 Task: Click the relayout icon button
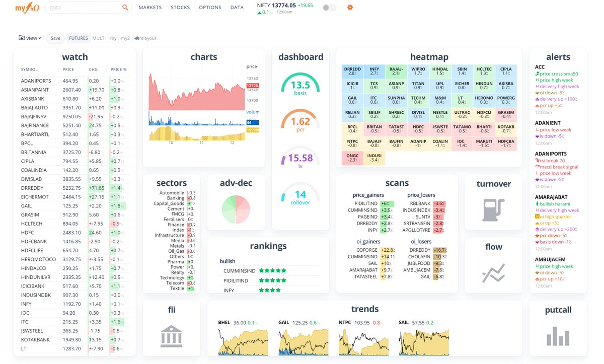[145, 38]
